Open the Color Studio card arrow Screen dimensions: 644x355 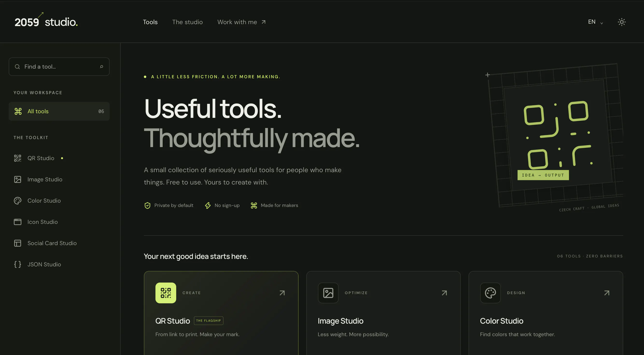point(607,293)
